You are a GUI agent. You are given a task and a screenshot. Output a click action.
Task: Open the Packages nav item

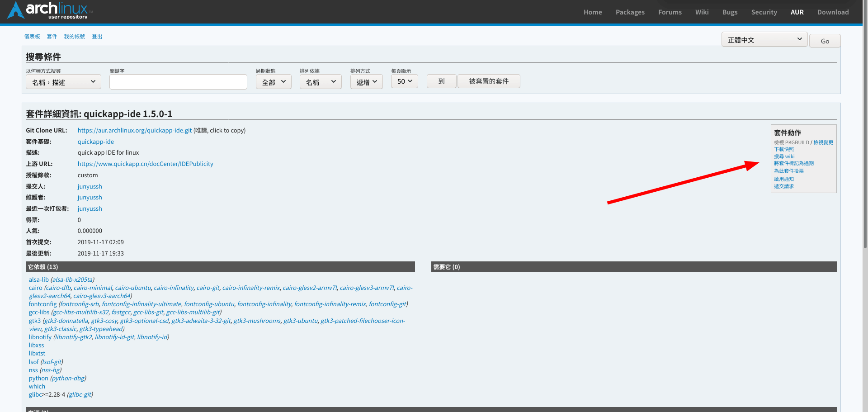tap(630, 12)
